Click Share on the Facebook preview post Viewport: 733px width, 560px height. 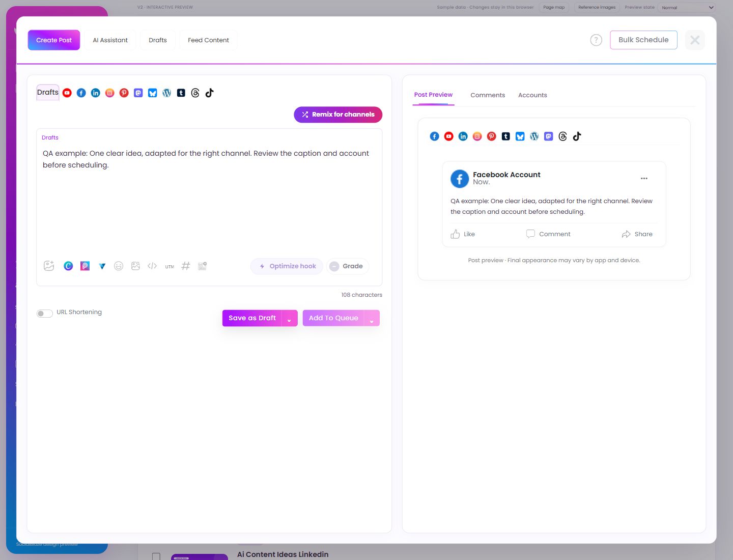637,234
